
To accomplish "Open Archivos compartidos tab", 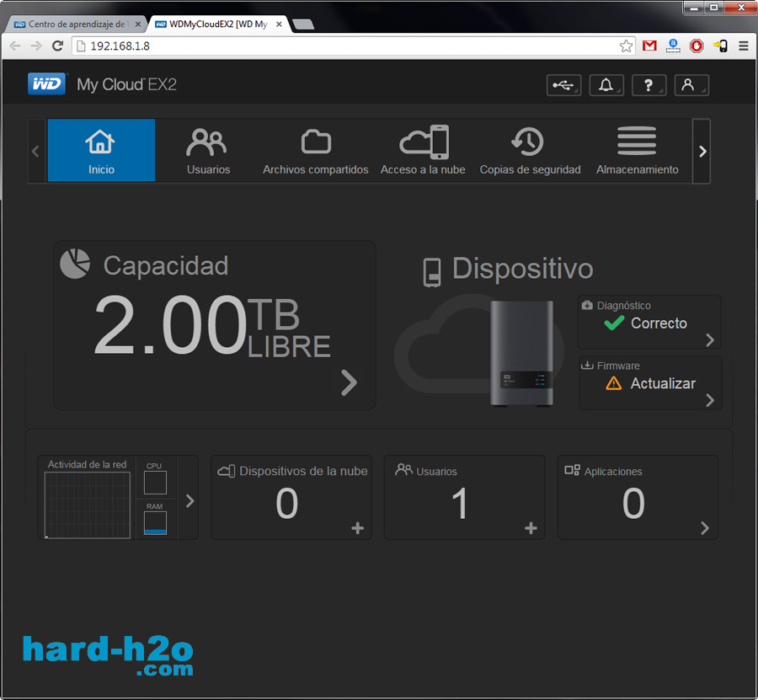I will pyautogui.click(x=316, y=150).
